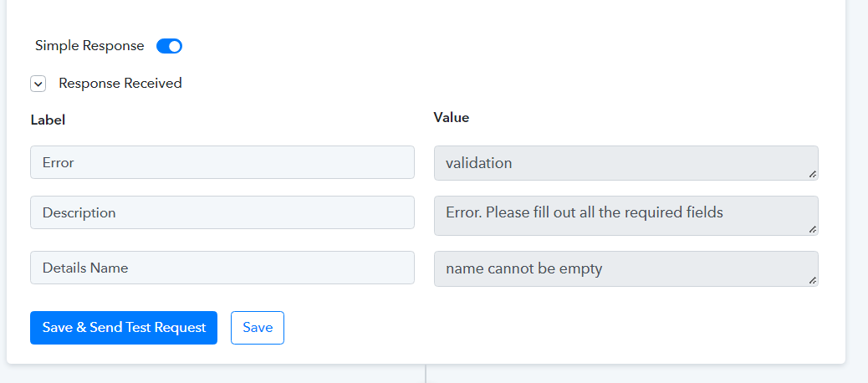This screenshot has width=868, height=383.
Task: Click empty white space right of Save button
Action: tap(554, 328)
